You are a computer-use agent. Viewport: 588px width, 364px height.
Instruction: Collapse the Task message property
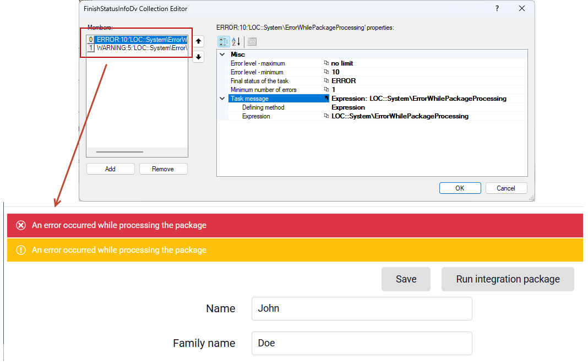click(222, 99)
